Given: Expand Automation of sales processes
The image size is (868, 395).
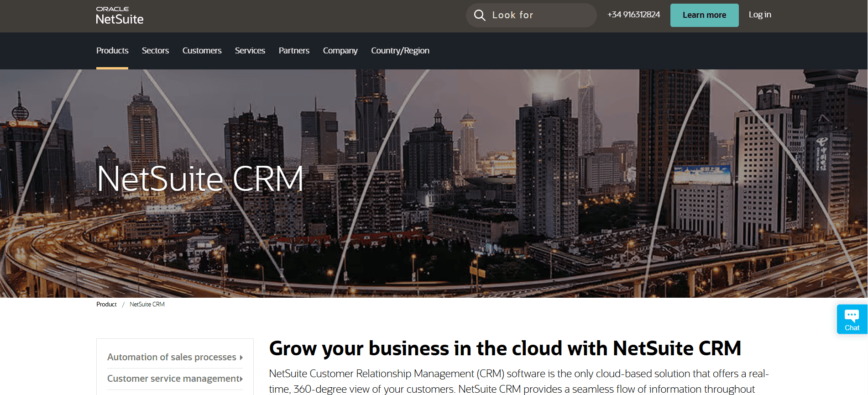Looking at the screenshot, I should pyautogui.click(x=175, y=357).
